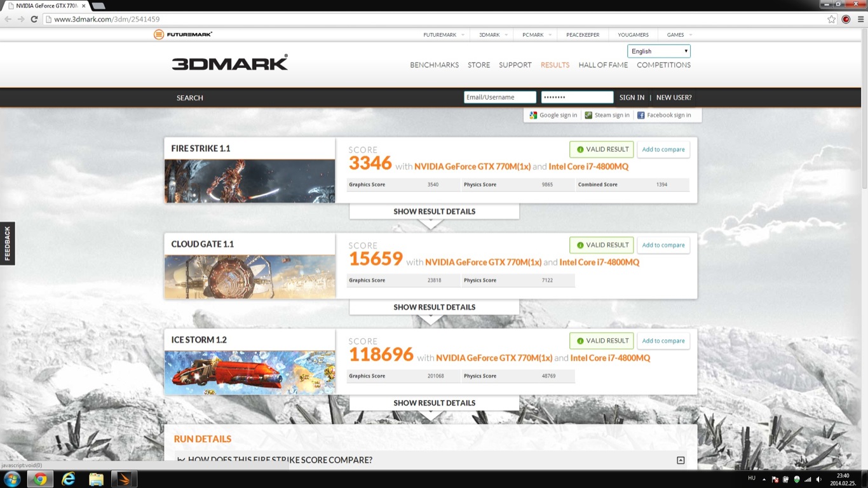
Task: Open Chrome from the taskbar
Action: tap(40, 479)
